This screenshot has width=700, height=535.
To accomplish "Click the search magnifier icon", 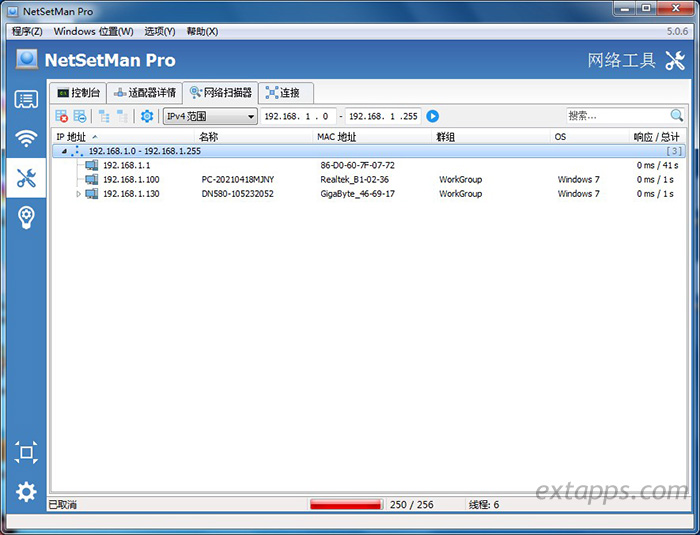I will [x=676, y=116].
